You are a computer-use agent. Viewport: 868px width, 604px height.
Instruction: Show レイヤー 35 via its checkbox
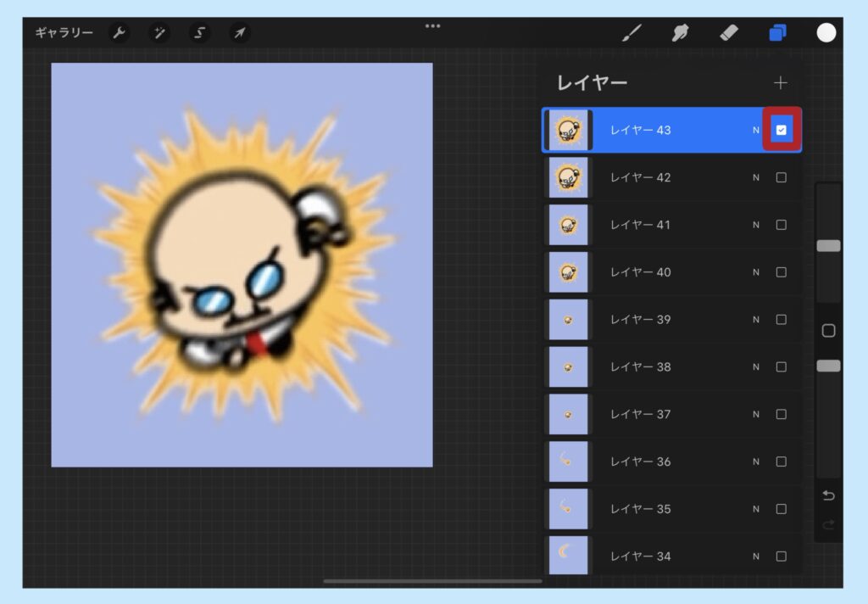pos(781,509)
